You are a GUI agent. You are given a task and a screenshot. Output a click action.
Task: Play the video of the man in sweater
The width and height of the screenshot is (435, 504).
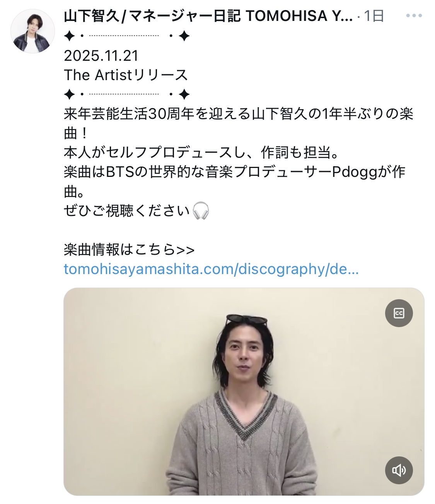244,391
